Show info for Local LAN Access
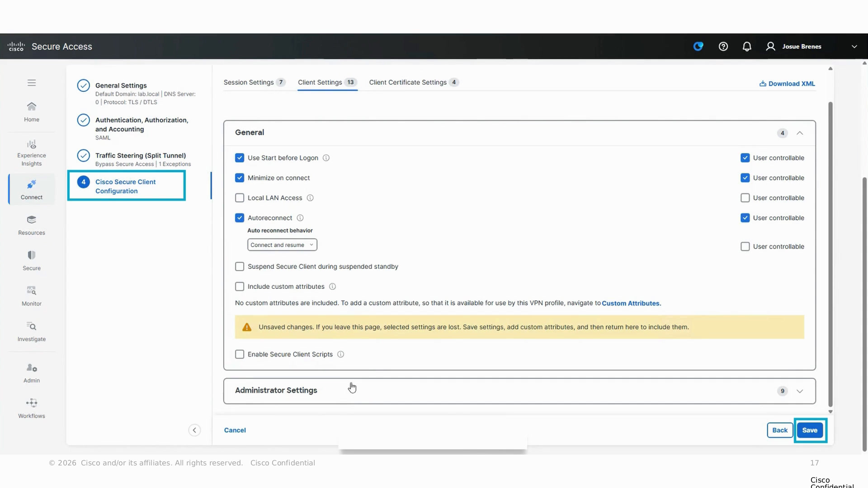868x488 pixels. tap(310, 198)
